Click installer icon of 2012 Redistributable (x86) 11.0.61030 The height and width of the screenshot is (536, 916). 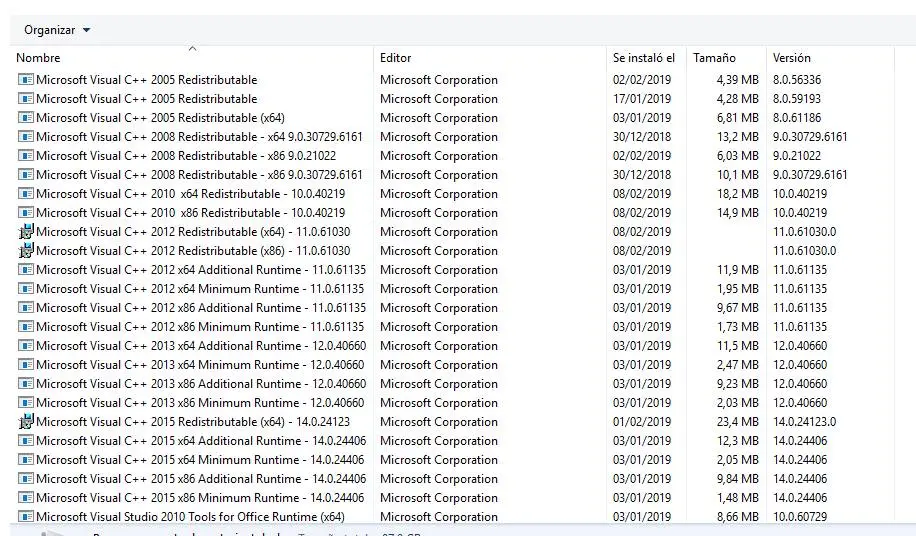(26, 251)
